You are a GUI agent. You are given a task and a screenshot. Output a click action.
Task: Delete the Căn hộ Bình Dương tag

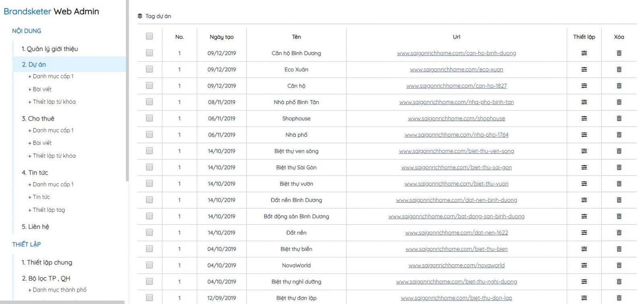[619, 53]
